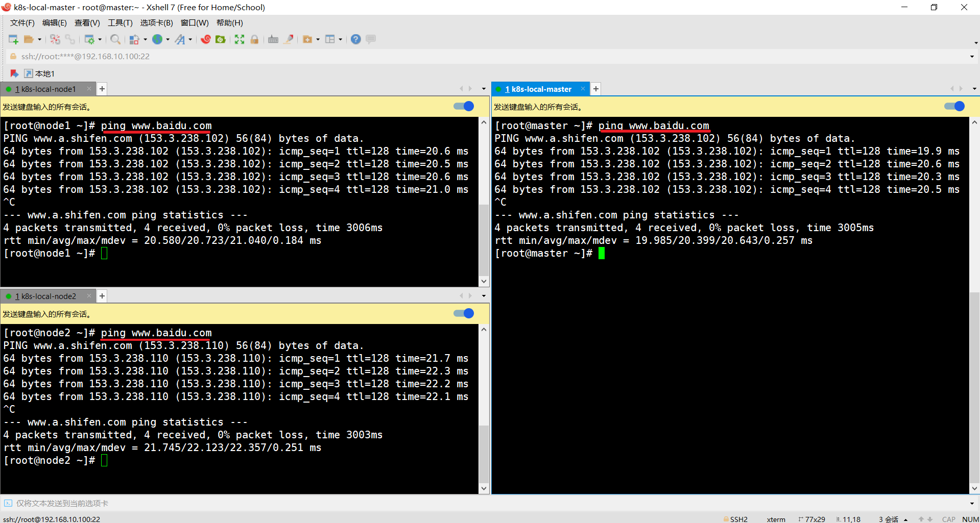Open the address bar history dropdown
Viewport: 980px width, 523px height.
coord(972,57)
